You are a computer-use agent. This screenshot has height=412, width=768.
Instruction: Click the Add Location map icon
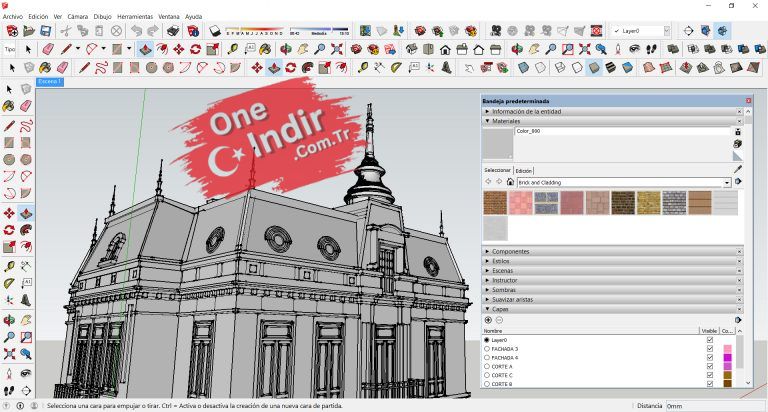365,31
